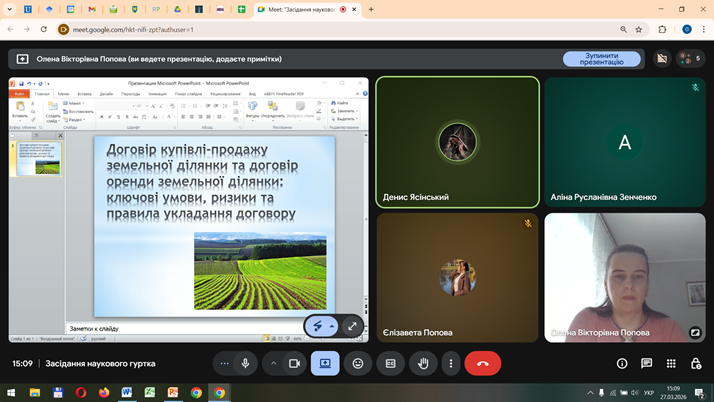Expand video settings arrow beside camera
714x402 pixels.
[273, 363]
